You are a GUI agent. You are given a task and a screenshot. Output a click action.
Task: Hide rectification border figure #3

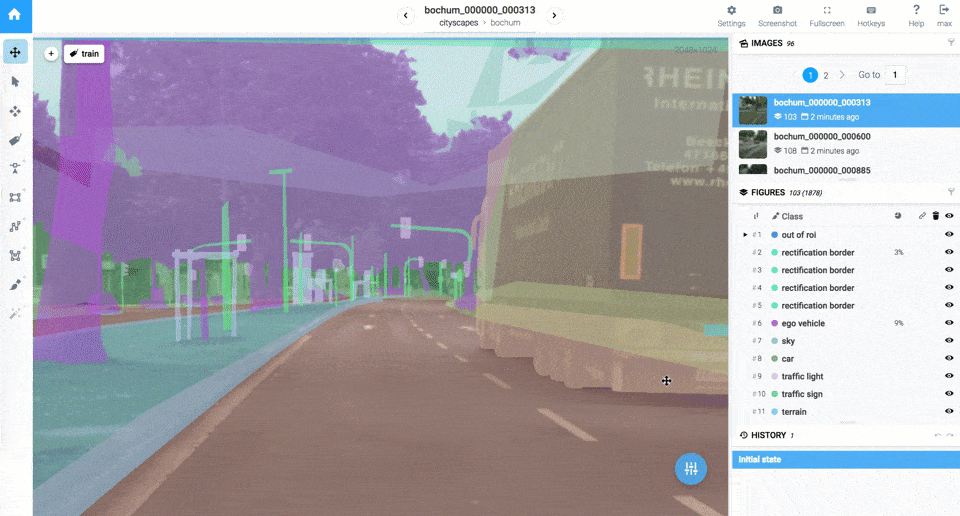point(949,270)
